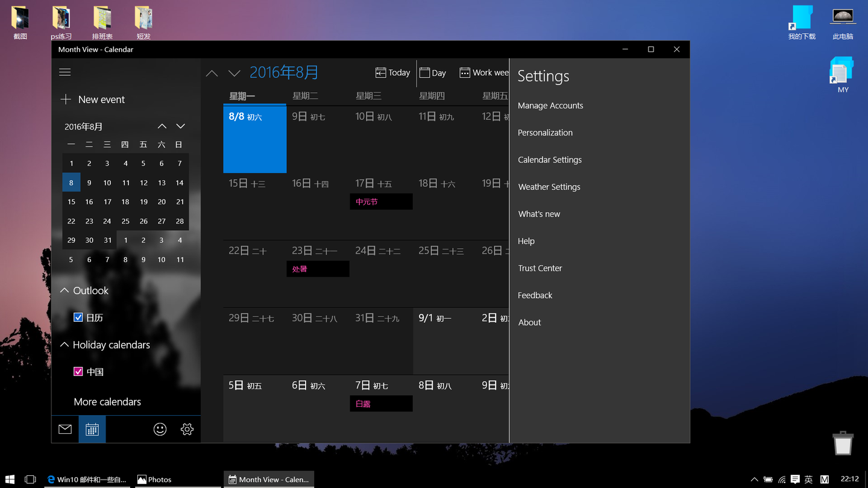Open Manage Accounts in Settings

(x=550, y=105)
